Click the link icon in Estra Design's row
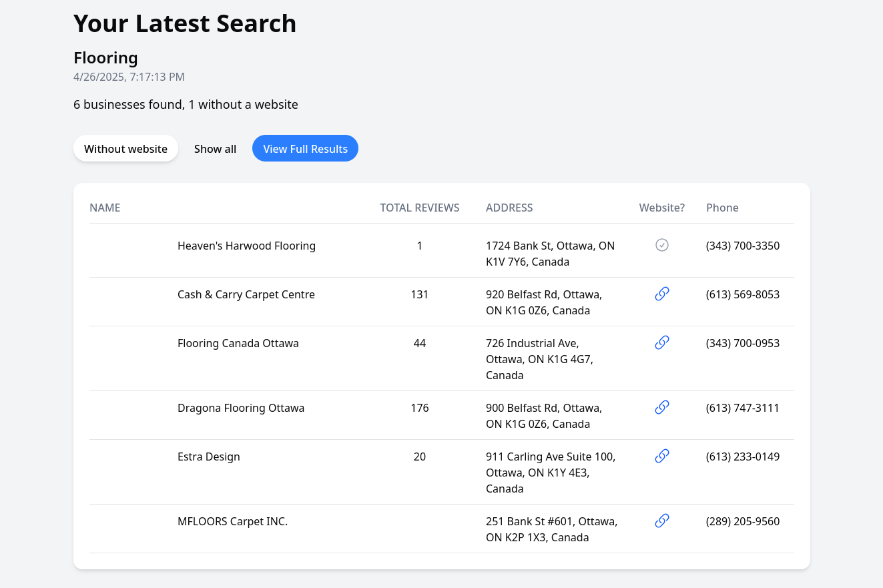 [x=661, y=456]
